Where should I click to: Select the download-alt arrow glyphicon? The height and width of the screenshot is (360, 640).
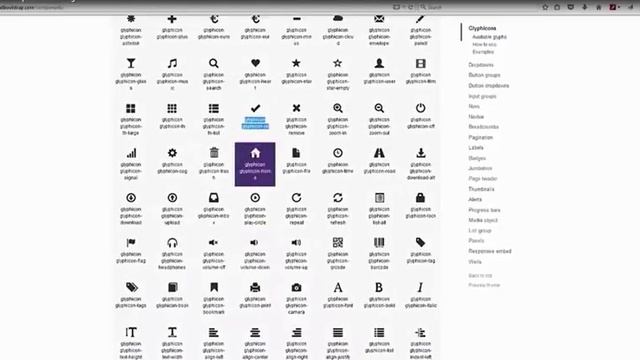pos(420,153)
